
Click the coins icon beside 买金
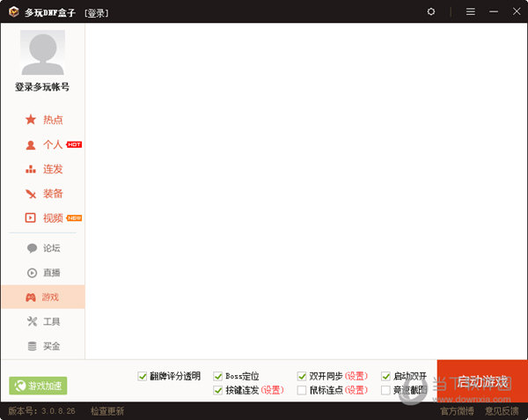(32, 346)
